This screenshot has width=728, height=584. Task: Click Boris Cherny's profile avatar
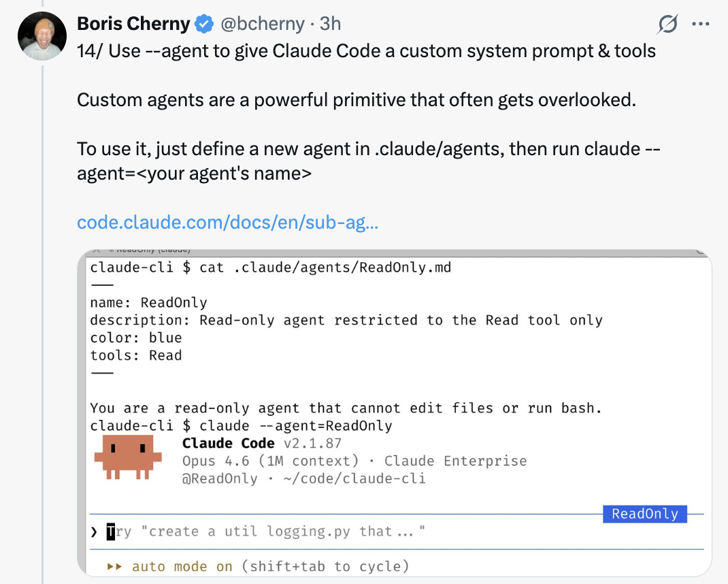point(42,34)
